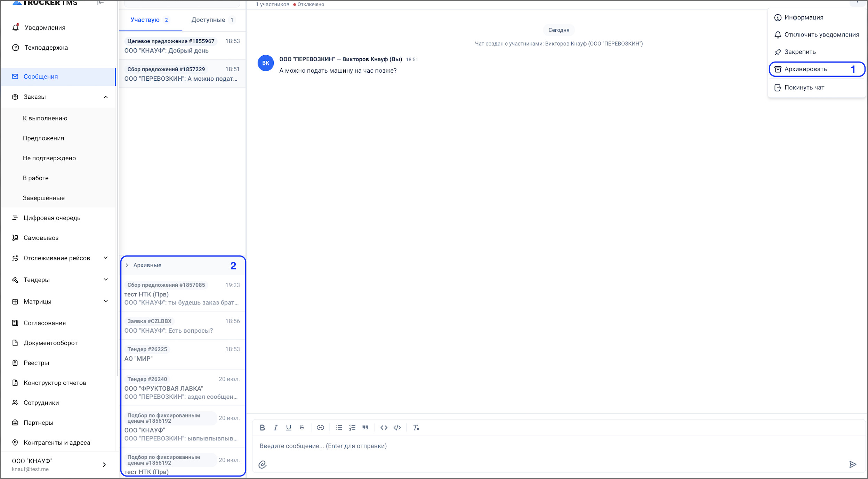This screenshot has width=868, height=479.
Task: Toggle bold formatting in message editor
Action: pos(262,428)
